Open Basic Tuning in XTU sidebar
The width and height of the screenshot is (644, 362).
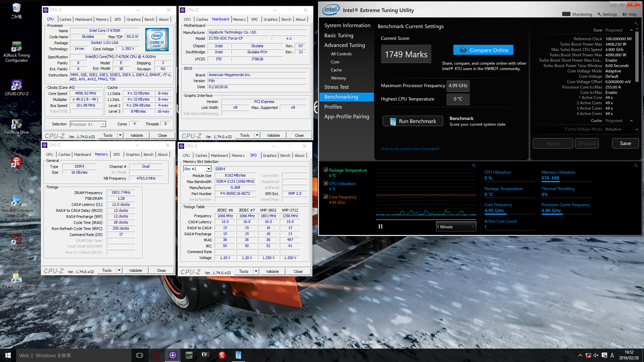tap(339, 36)
